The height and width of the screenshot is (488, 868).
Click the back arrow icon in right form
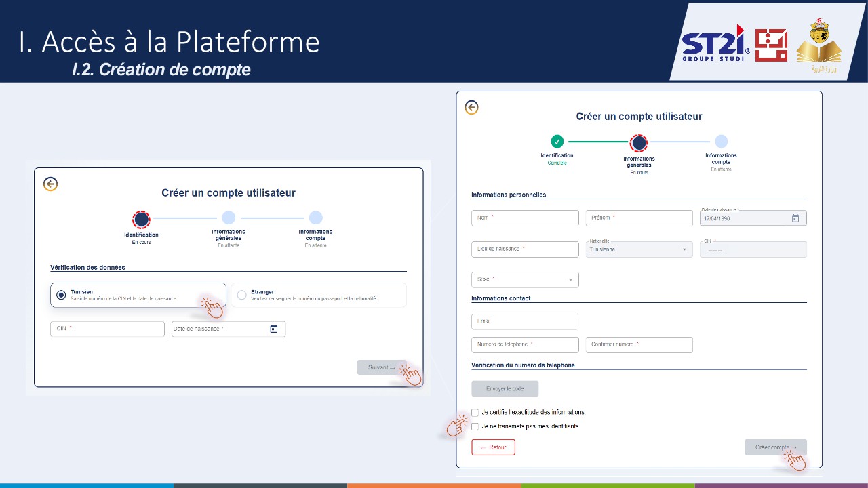pyautogui.click(x=471, y=108)
